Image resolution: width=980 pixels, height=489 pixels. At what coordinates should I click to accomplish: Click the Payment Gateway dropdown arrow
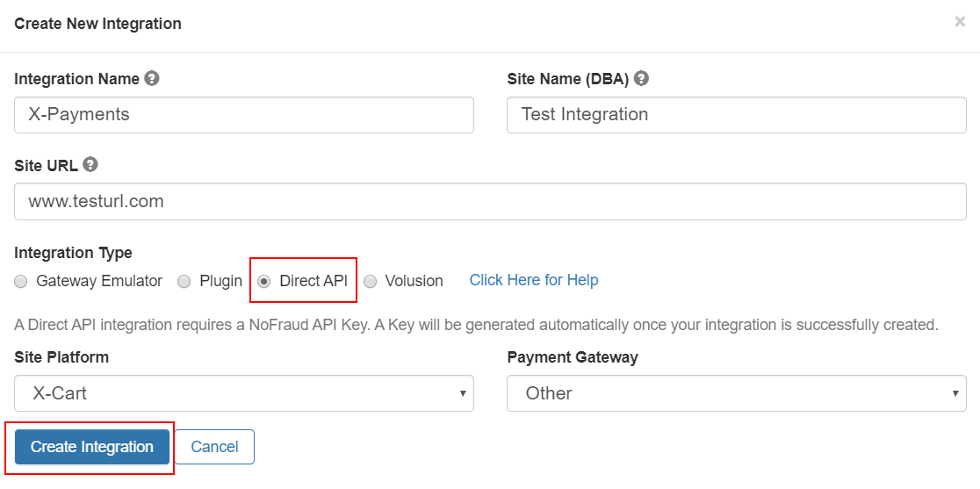[955, 393]
